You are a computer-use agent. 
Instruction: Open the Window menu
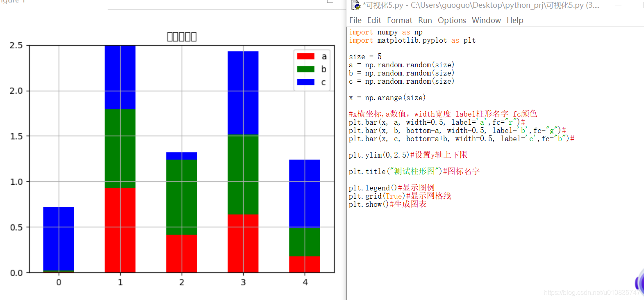(x=486, y=20)
